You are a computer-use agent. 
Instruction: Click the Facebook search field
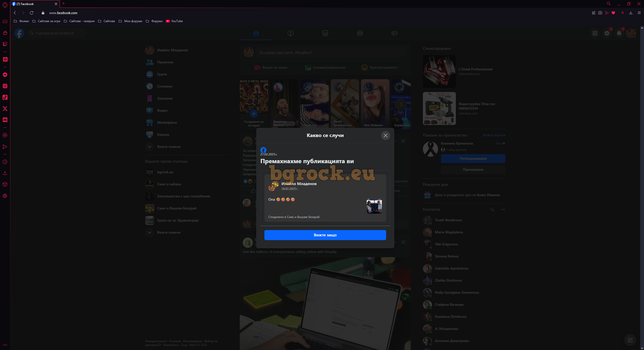point(57,33)
